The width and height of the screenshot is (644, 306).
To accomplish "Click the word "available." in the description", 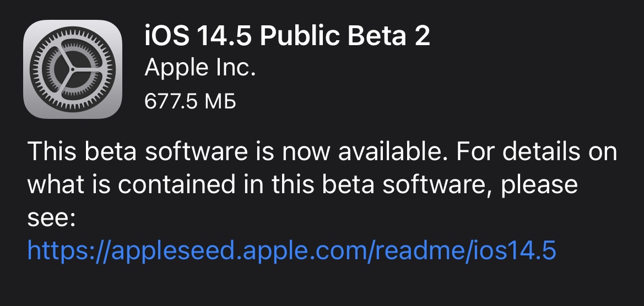I will (388, 151).
